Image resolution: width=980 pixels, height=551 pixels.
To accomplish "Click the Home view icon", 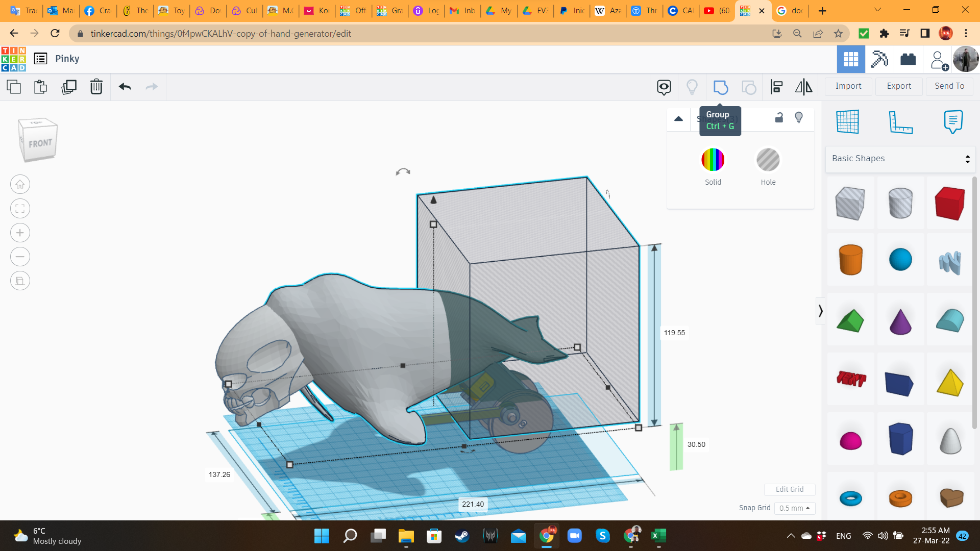I will [20, 185].
